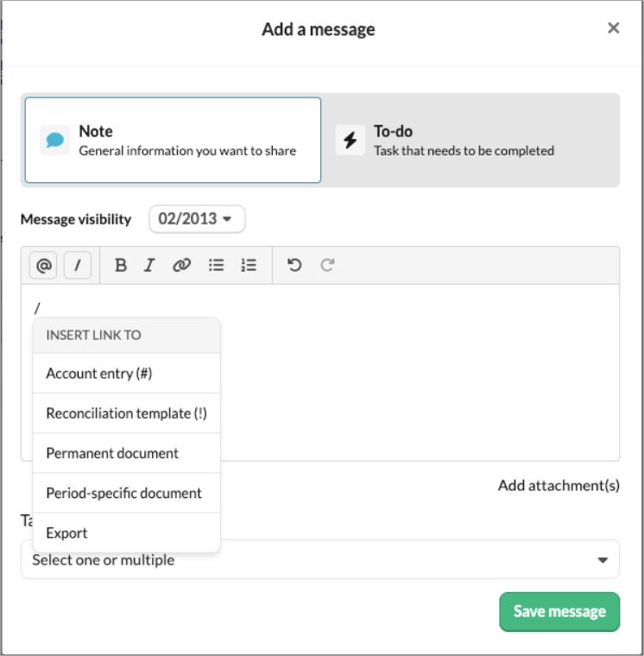Redo the last edit
This screenshot has width=644, height=656.
coord(327,265)
